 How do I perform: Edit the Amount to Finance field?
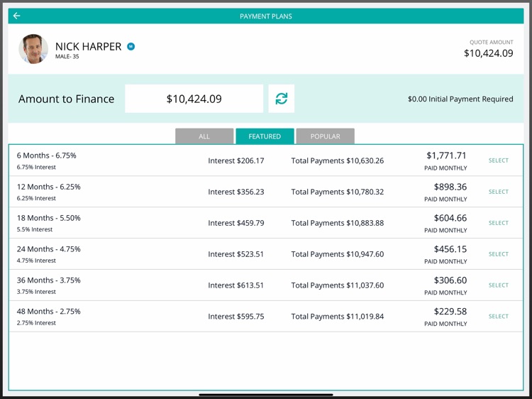[x=194, y=99]
